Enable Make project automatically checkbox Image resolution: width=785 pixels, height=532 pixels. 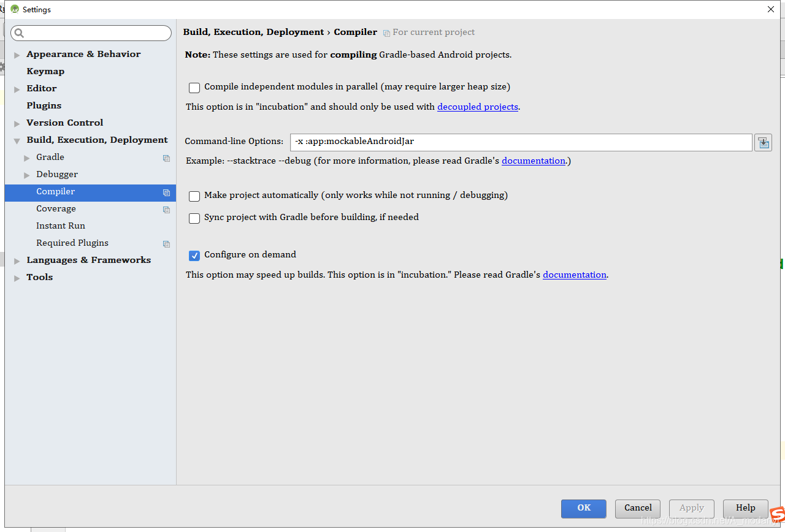point(194,196)
